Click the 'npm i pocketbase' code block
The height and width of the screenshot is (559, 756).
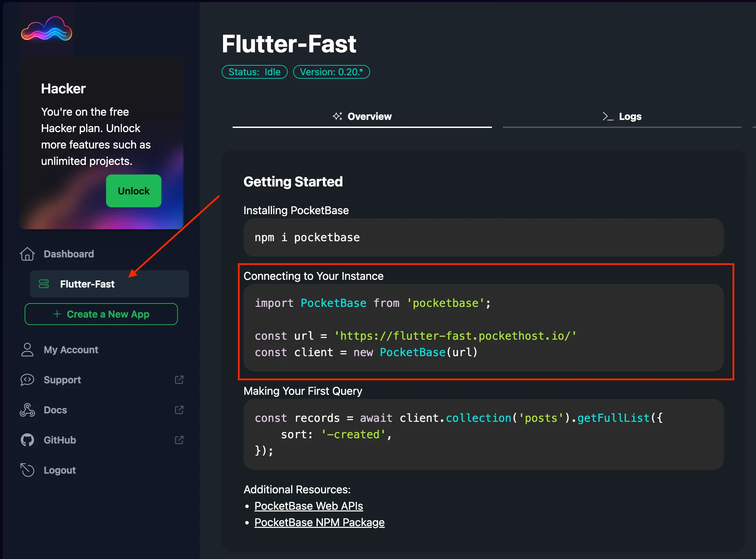point(483,237)
